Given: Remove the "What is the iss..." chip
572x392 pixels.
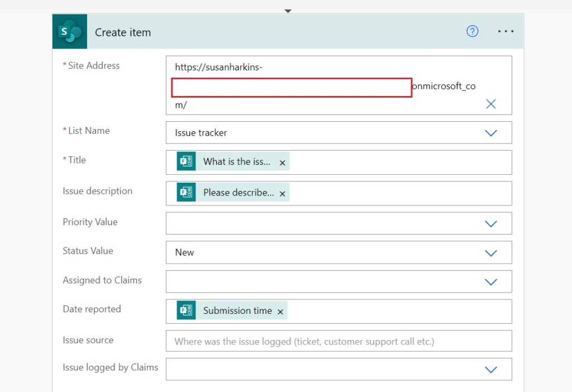Looking at the screenshot, I should (x=282, y=162).
